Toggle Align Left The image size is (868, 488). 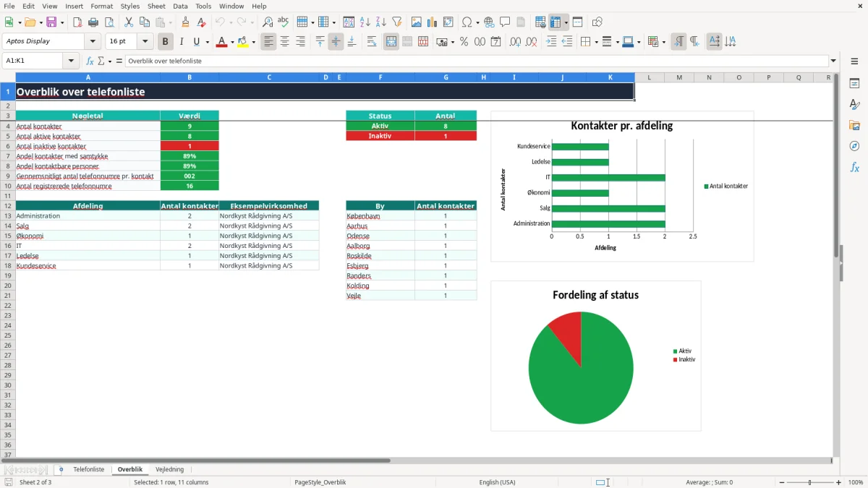269,42
